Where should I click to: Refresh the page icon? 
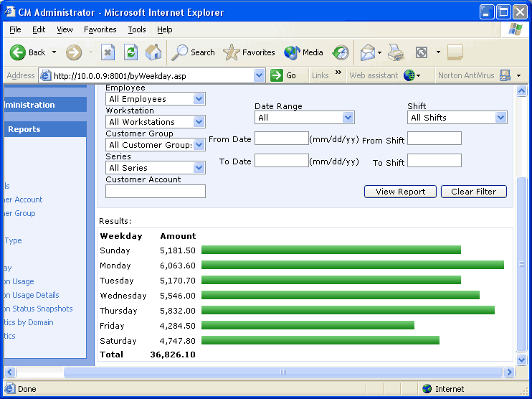(130, 52)
